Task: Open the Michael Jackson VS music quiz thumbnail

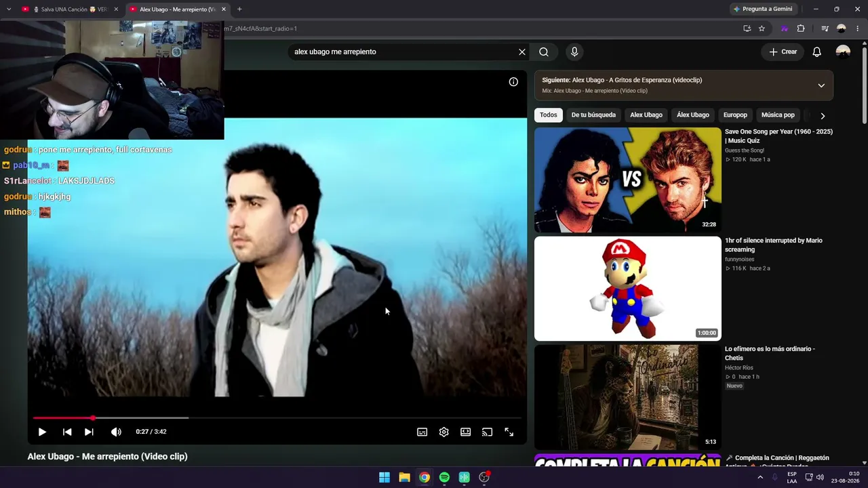Action: pyautogui.click(x=628, y=180)
